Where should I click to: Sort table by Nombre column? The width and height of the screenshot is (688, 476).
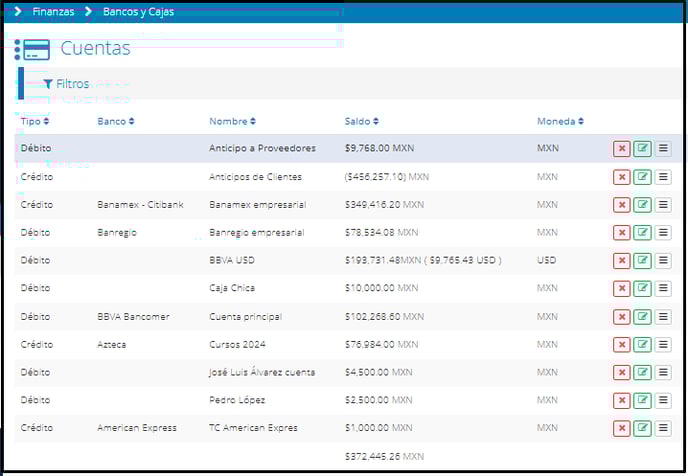(x=232, y=122)
